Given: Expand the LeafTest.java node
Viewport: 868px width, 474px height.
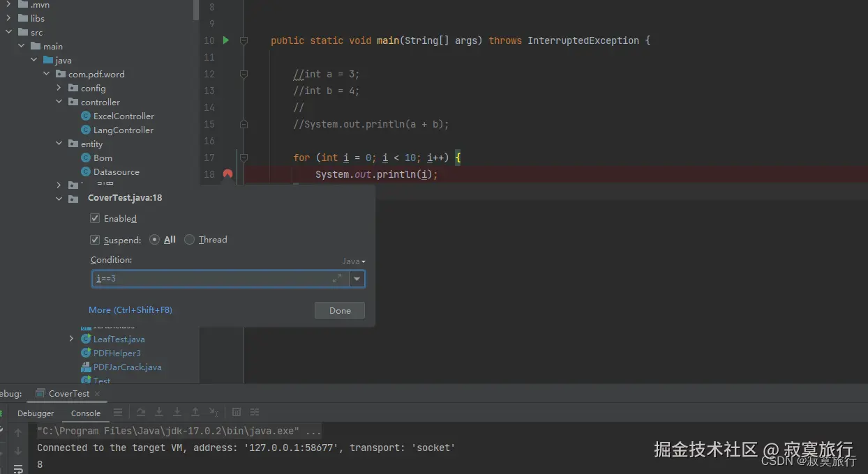Looking at the screenshot, I should coord(71,339).
